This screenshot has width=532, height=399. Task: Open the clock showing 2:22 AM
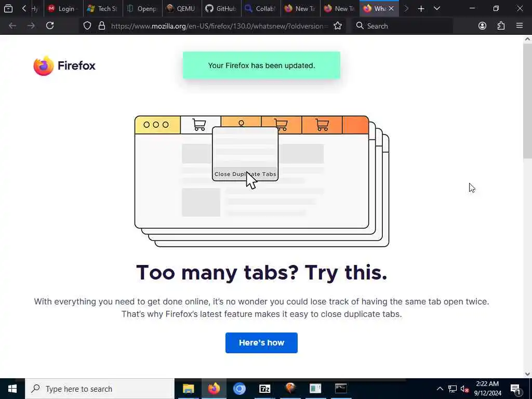(487, 389)
